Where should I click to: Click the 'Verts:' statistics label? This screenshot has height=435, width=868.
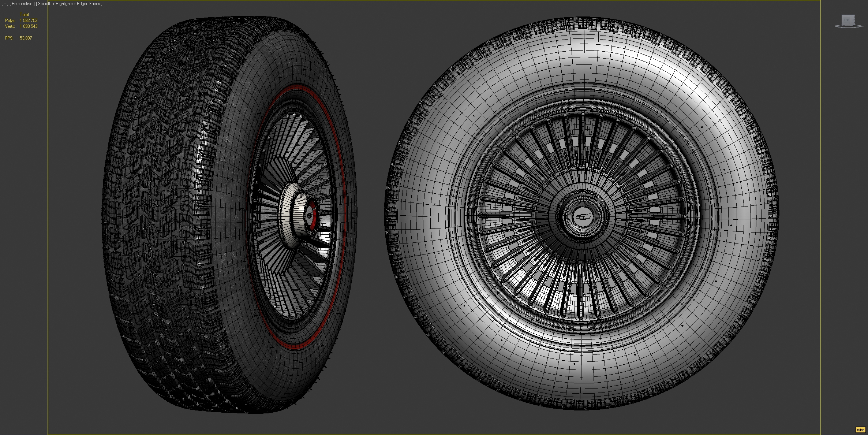point(10,26)
